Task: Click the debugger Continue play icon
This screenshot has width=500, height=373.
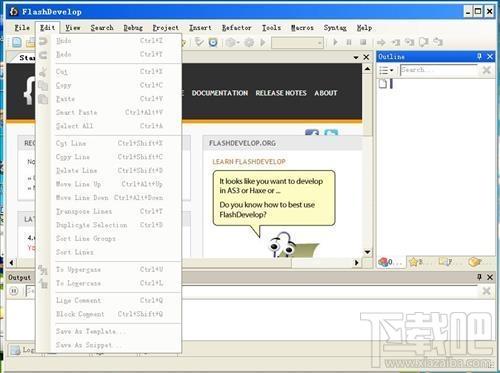Action: pyautogui.click(x=335, y=42)
